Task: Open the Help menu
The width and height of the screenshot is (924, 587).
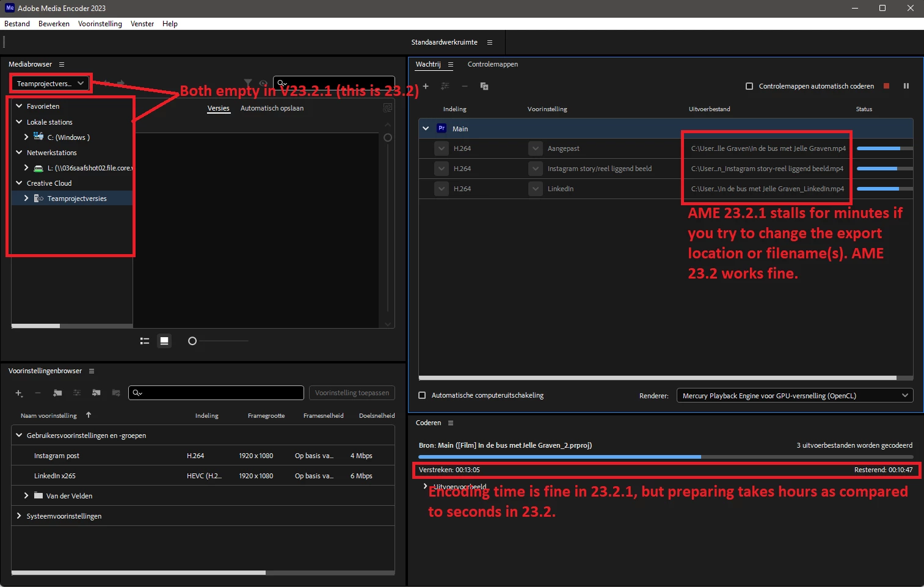Action: click(170, 24)
